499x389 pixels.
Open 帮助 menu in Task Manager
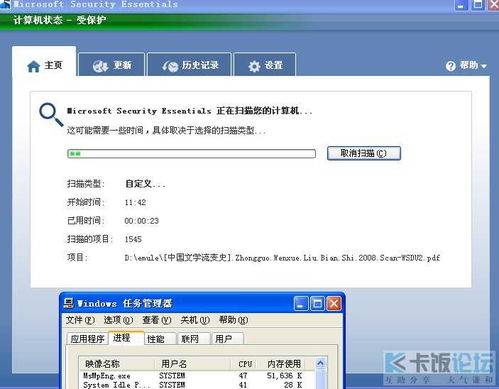[x=233, y=320]
